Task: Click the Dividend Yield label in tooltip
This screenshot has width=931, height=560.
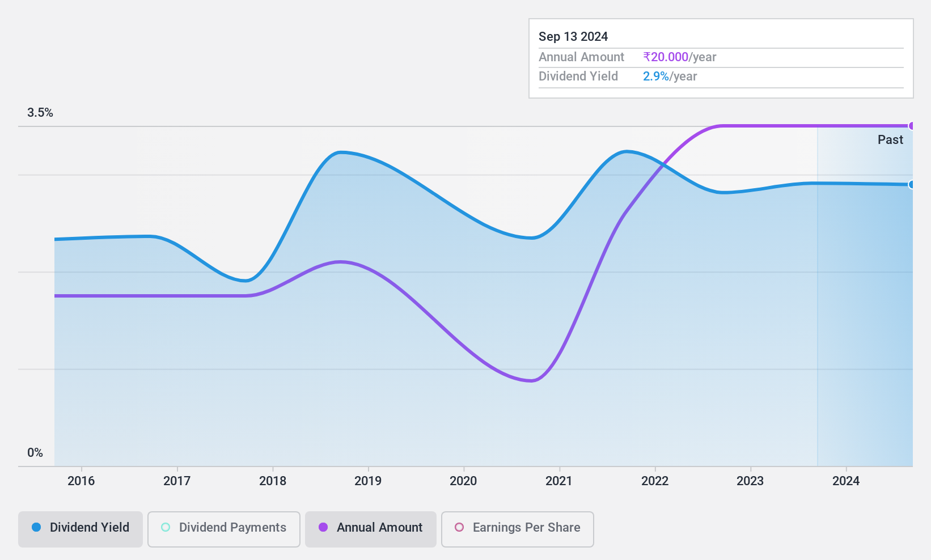Action: [578, 76]
